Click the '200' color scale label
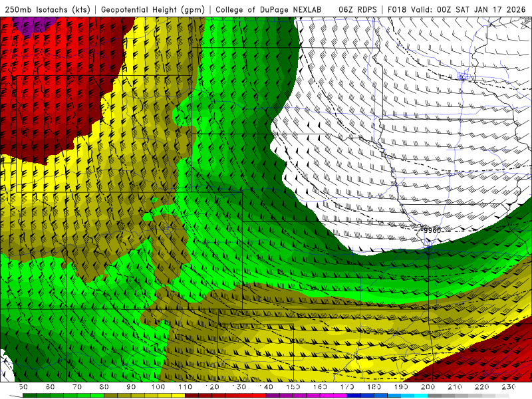This screenshot has height=399, width=532. point(428,387)
